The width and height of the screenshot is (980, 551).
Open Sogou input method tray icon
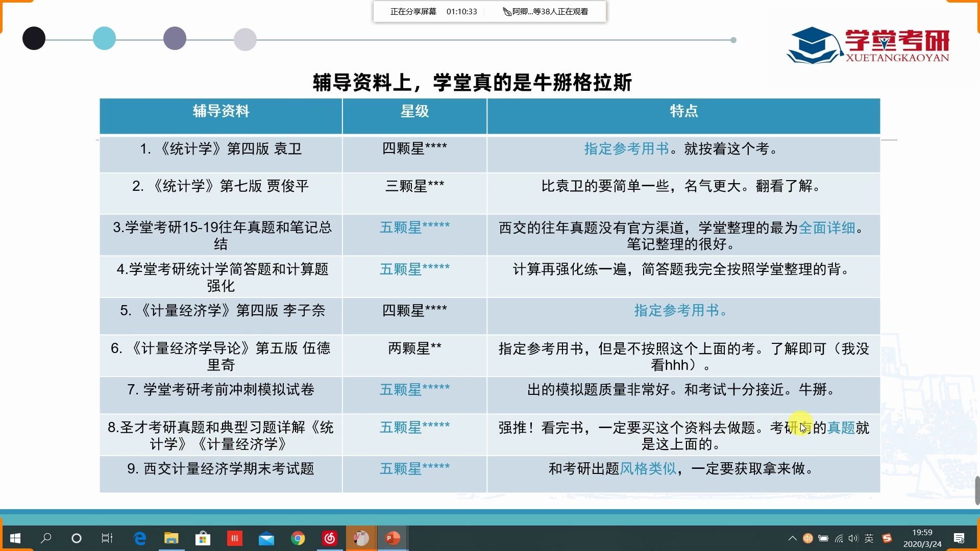(x=887, y=538)
